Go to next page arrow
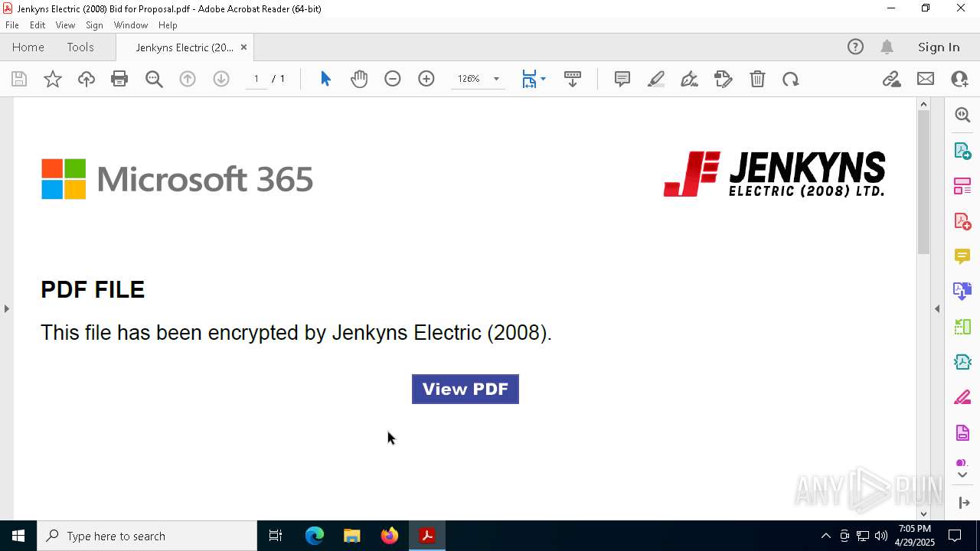Screen dimensions: 980x551 (221, 79)
